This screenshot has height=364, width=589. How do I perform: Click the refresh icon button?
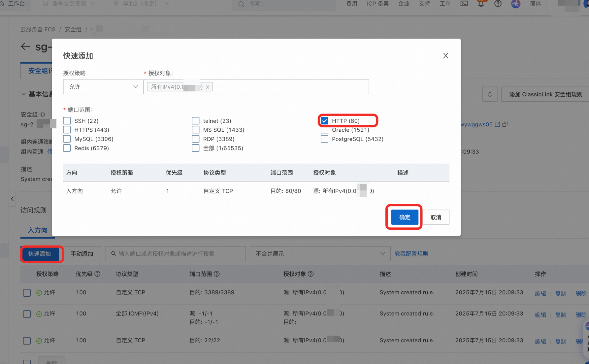click(490, 94)
